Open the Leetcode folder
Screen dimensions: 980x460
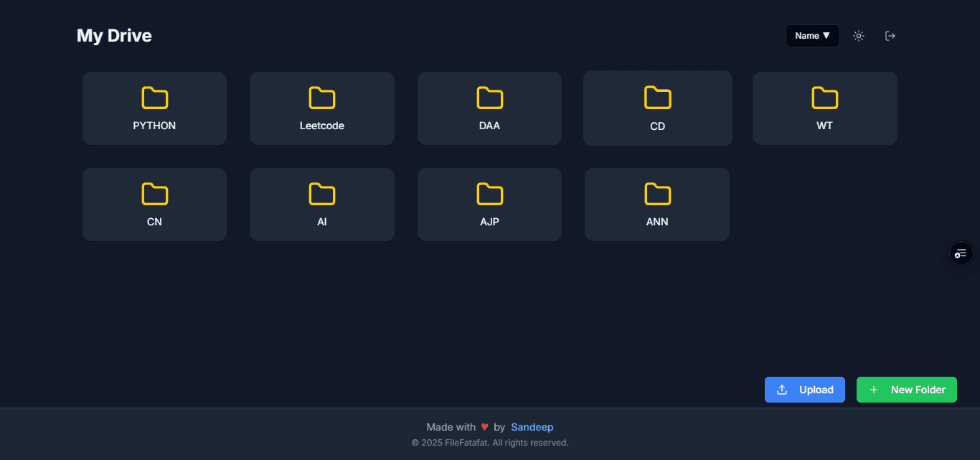(x=321, y=108)
